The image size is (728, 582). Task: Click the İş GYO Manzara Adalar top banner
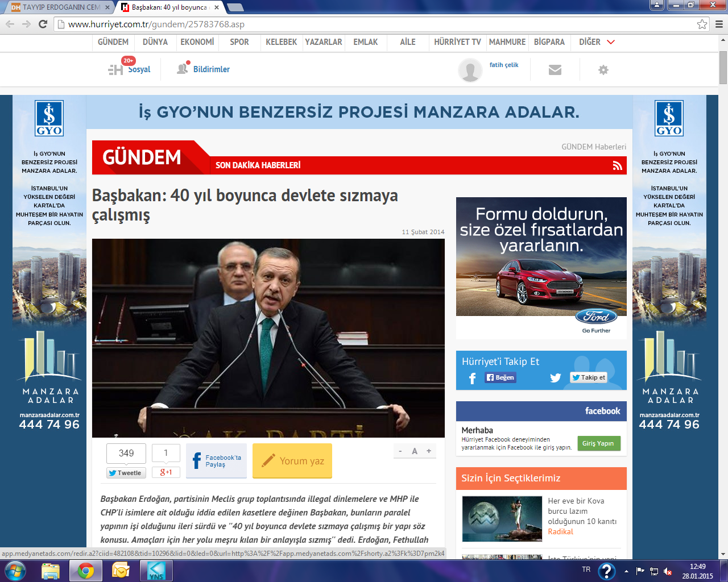[x=359, y=112]
